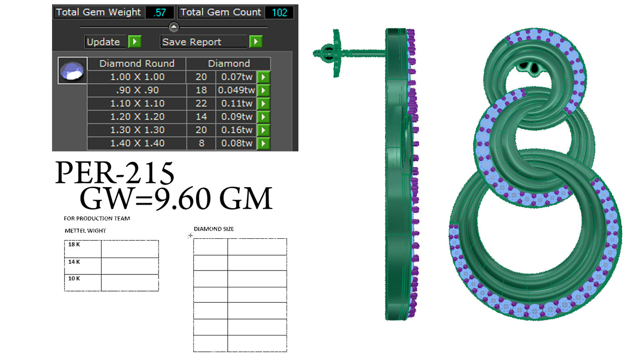The height and width of the screenshot is (356, 644).
Task: Select the Diamond Round column header
Action: [x=136, y=63]
